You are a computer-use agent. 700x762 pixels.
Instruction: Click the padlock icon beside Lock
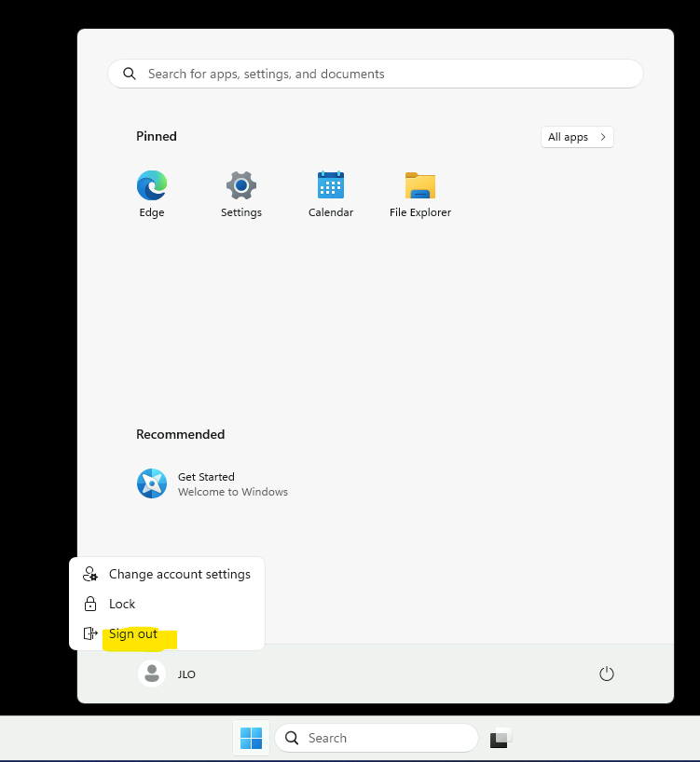click(x=90, y=604)
